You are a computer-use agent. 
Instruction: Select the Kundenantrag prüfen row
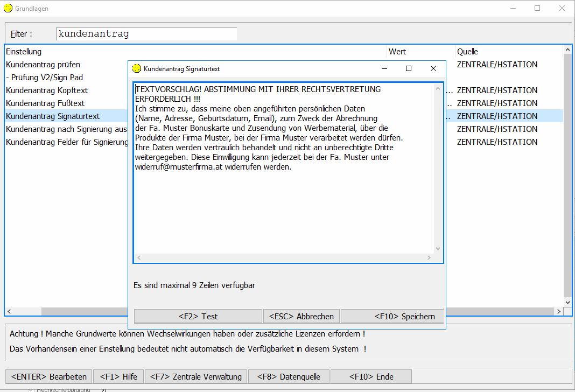coord(43,65)
